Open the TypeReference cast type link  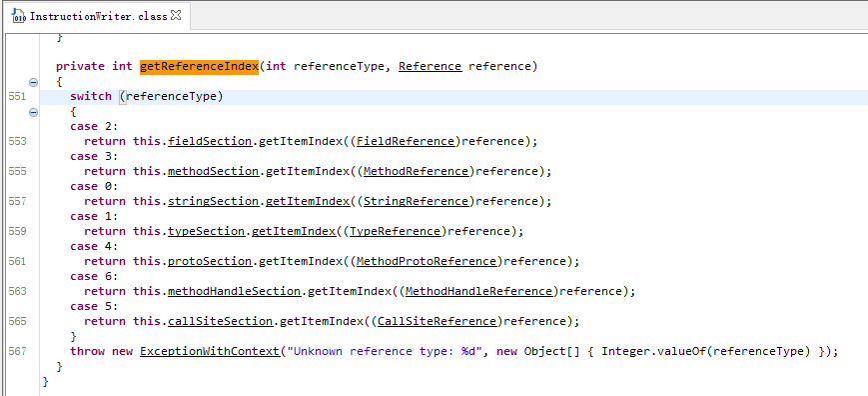click(x=395, y=231)
